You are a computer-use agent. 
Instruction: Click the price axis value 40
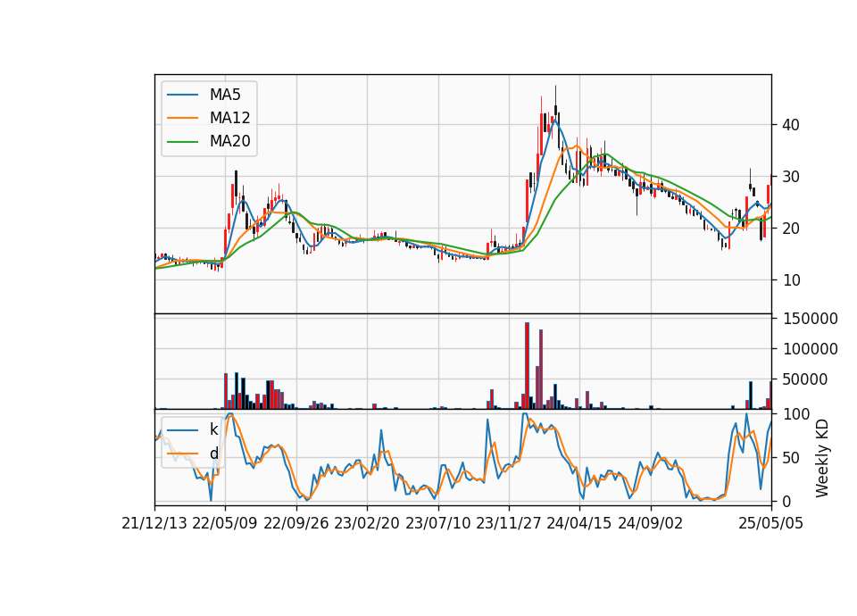pos(791,125)
